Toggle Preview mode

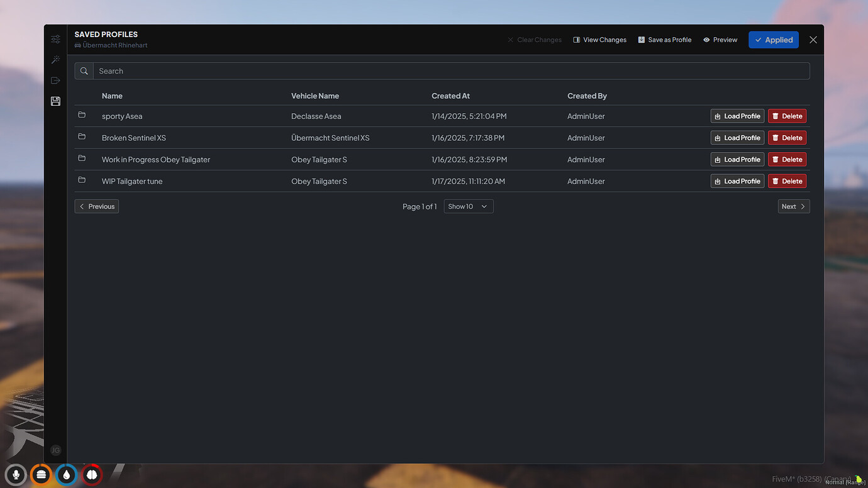[x=720, y=39]
